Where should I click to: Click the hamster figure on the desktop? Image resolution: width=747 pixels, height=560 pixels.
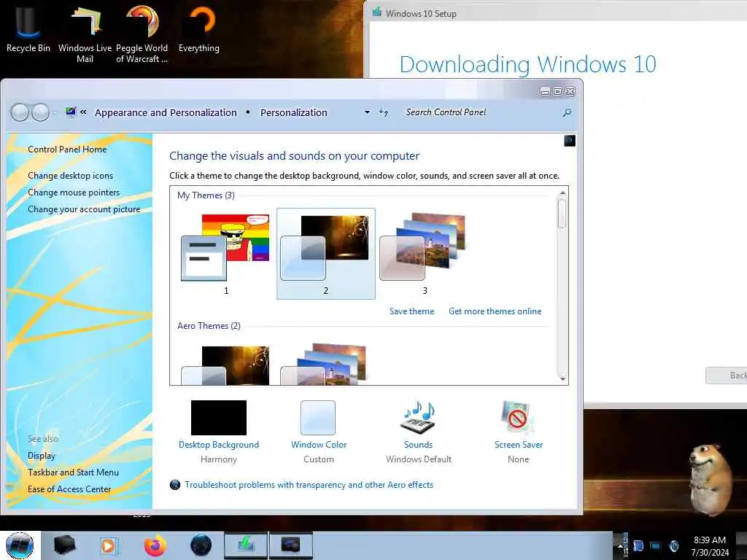click(710, 479)
